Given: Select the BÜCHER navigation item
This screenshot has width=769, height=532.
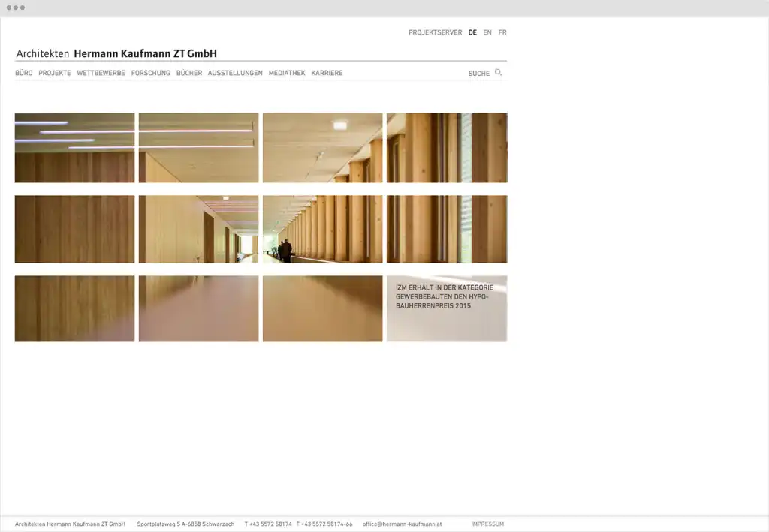Looking at the screenshot, I should tap(189, 74).
